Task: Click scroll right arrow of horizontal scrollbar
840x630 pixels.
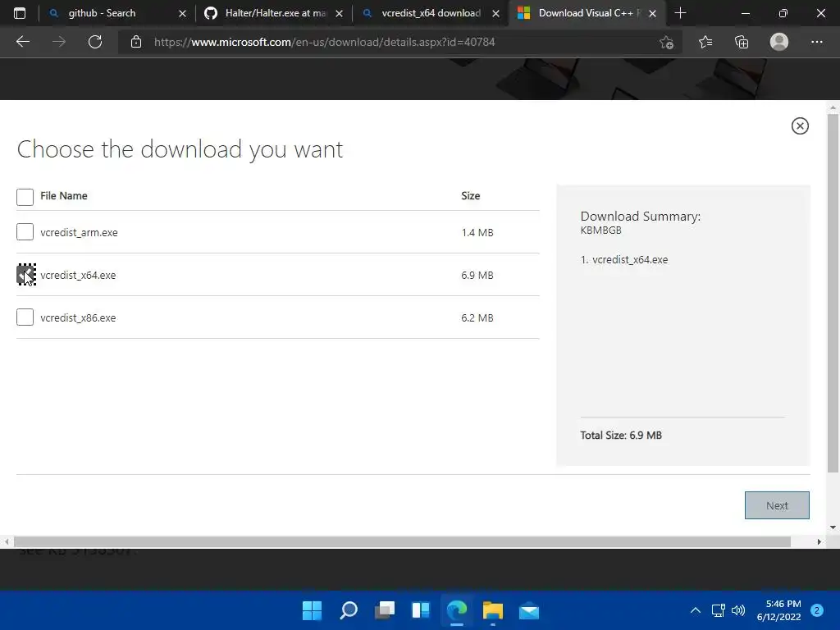Action: 819,541
